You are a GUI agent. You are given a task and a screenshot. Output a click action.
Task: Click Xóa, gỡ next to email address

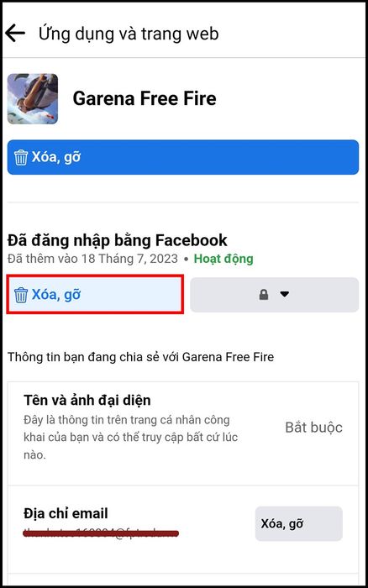(x=299, y=523)
